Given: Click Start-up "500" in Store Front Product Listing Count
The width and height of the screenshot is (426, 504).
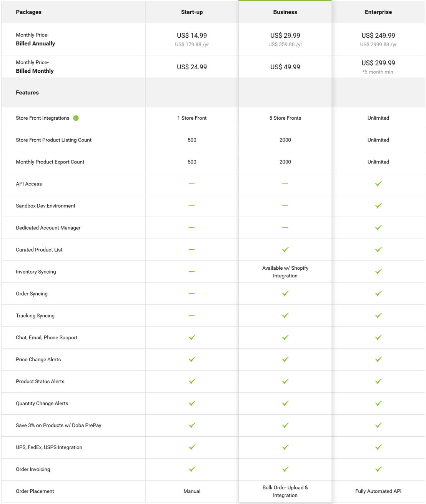Looking at the screenshot, I should (192, 140).
